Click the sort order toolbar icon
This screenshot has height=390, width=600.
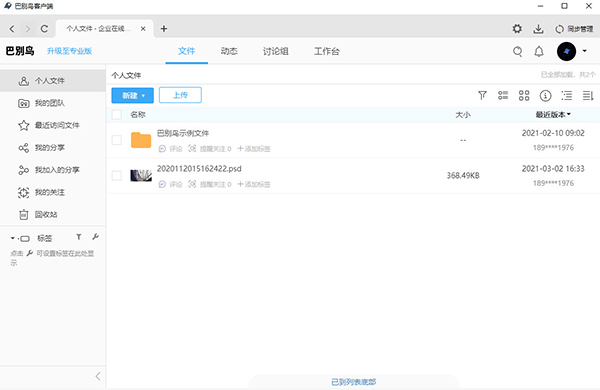[x=588, y=95]
